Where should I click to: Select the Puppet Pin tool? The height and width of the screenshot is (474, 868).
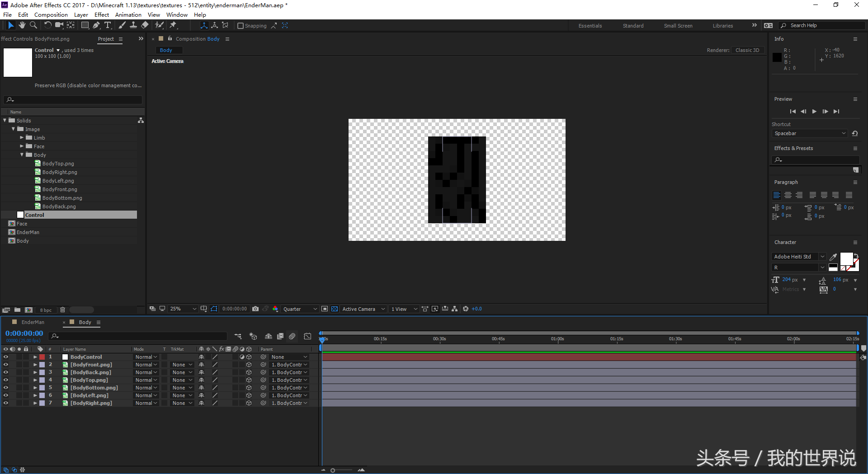pos(173,25)
